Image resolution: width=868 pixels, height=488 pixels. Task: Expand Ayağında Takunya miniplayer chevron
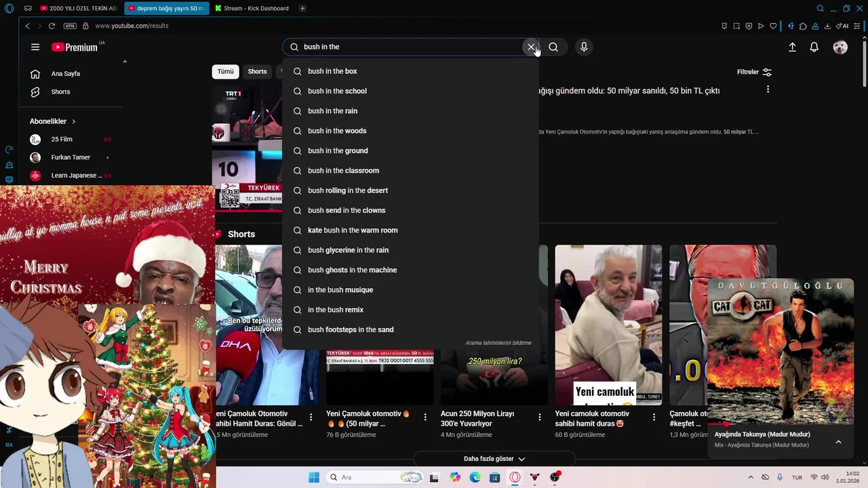click(838, 442)
